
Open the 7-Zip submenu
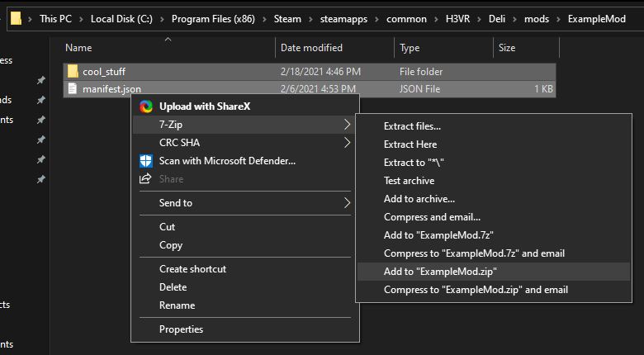tap(245, 125)
